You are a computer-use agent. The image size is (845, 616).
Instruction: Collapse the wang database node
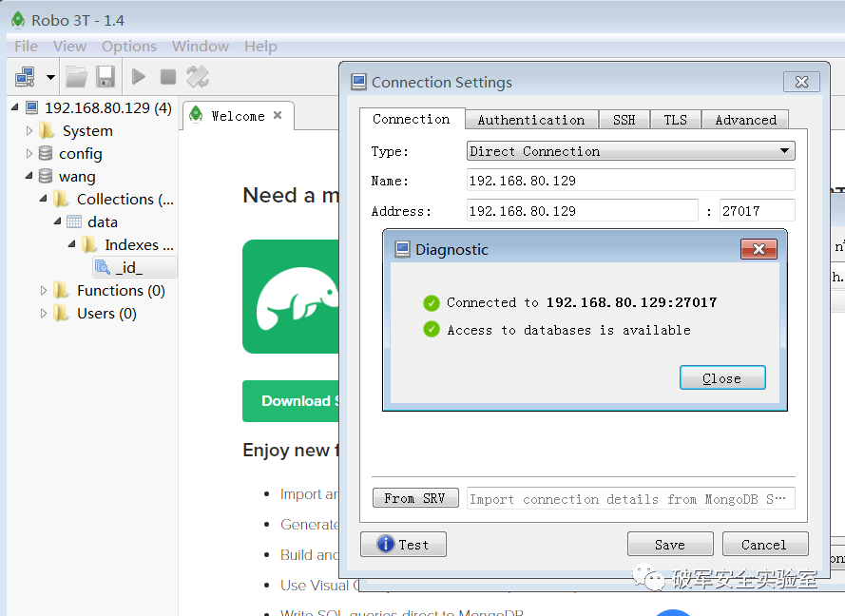pos(29,176)
